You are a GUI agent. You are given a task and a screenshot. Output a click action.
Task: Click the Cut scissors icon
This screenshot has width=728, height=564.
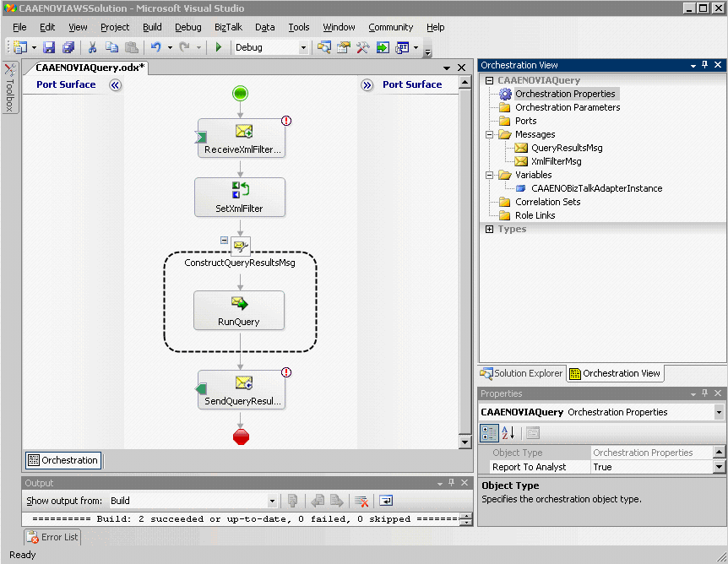92,47
